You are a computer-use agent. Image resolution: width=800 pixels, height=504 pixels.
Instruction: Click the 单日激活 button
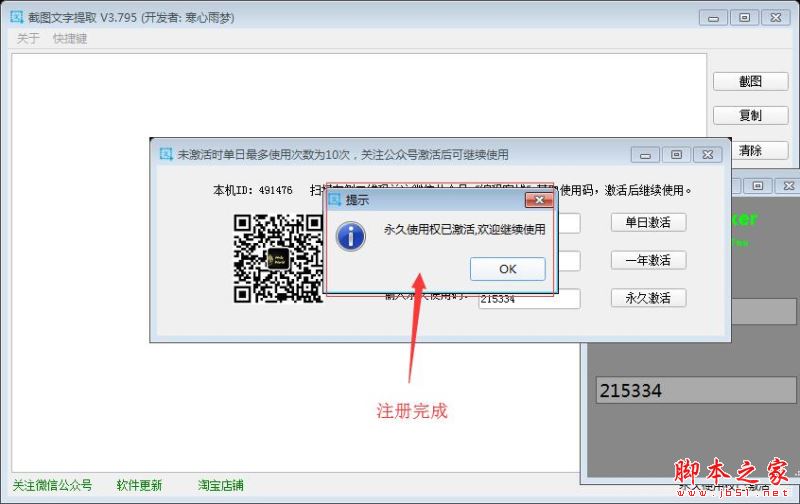pyautogui.click(x=648, y=222)
